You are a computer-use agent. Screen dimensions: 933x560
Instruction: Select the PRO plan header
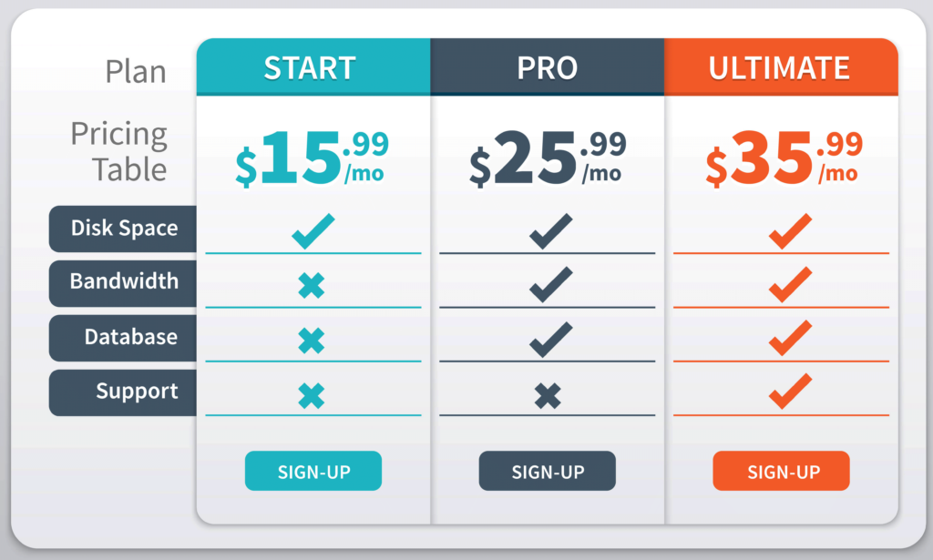coord(548,67)
